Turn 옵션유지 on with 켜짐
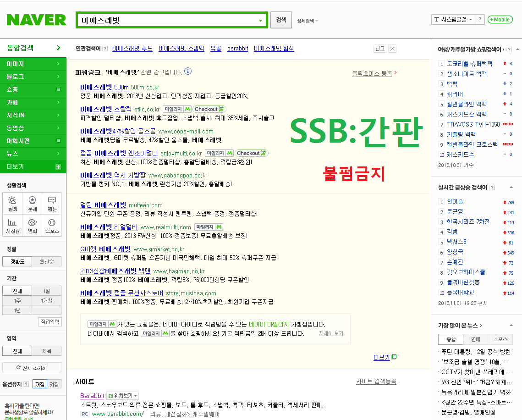The width and height of the screenshot is (522, 420). click(54, 384)
